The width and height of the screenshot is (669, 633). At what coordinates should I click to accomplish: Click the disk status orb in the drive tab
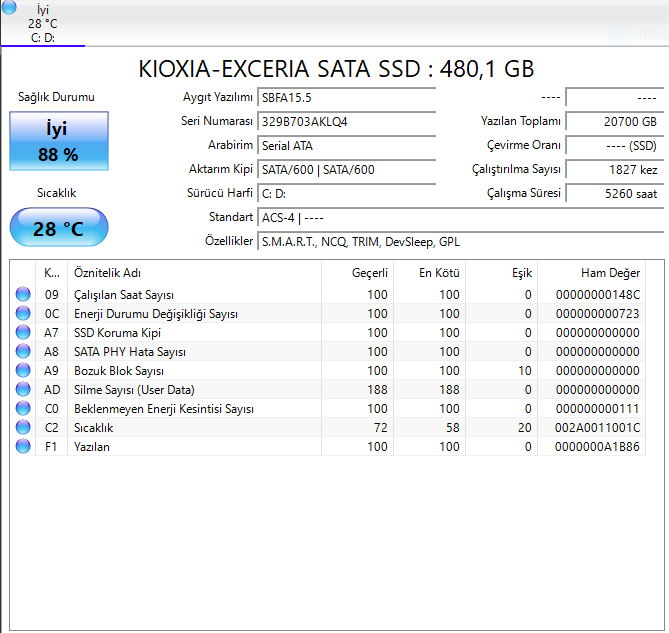click(9, 7)
